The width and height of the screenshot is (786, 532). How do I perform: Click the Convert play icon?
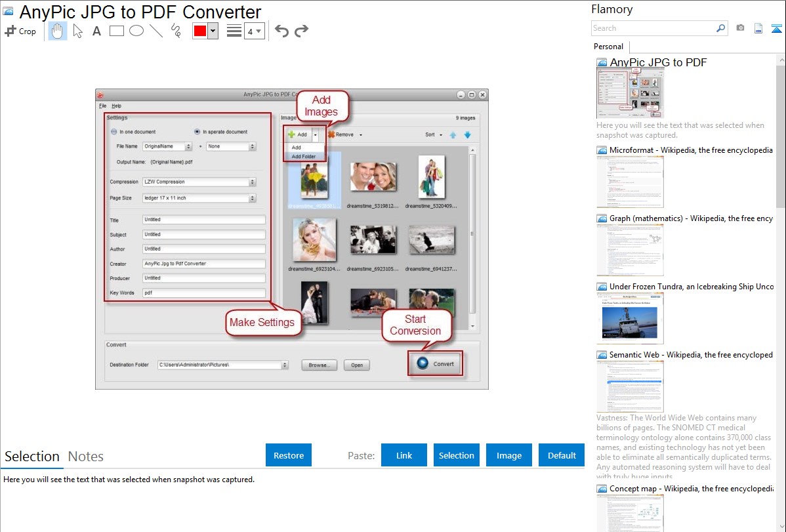coord(423,363)
